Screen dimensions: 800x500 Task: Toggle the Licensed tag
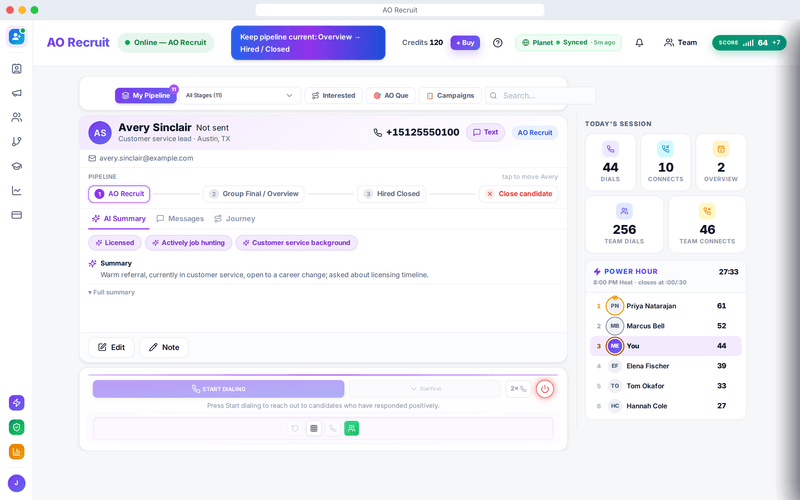pyautogui.click(x=115, y=243)
